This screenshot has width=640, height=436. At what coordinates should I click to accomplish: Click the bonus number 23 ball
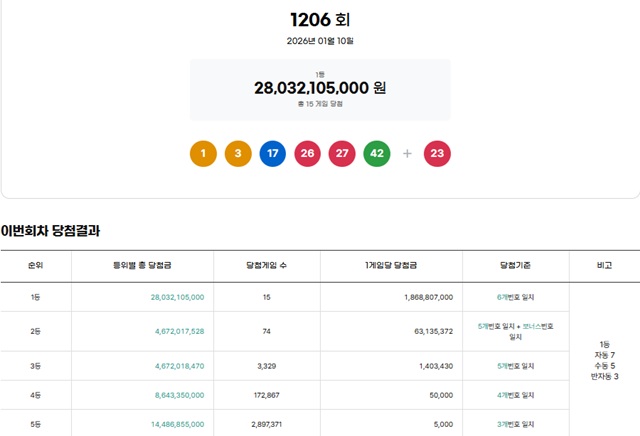click(437, 154)
